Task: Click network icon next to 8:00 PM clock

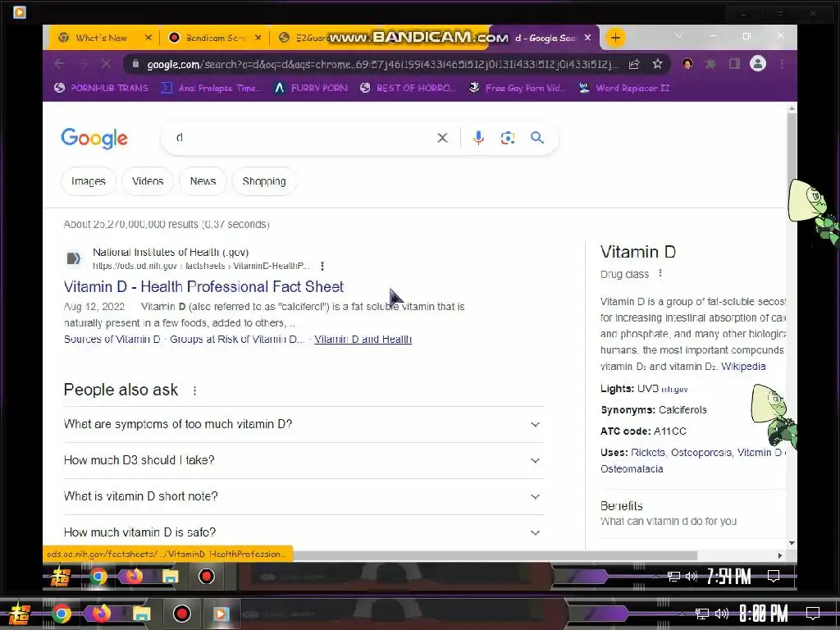Action: (701, 614)
